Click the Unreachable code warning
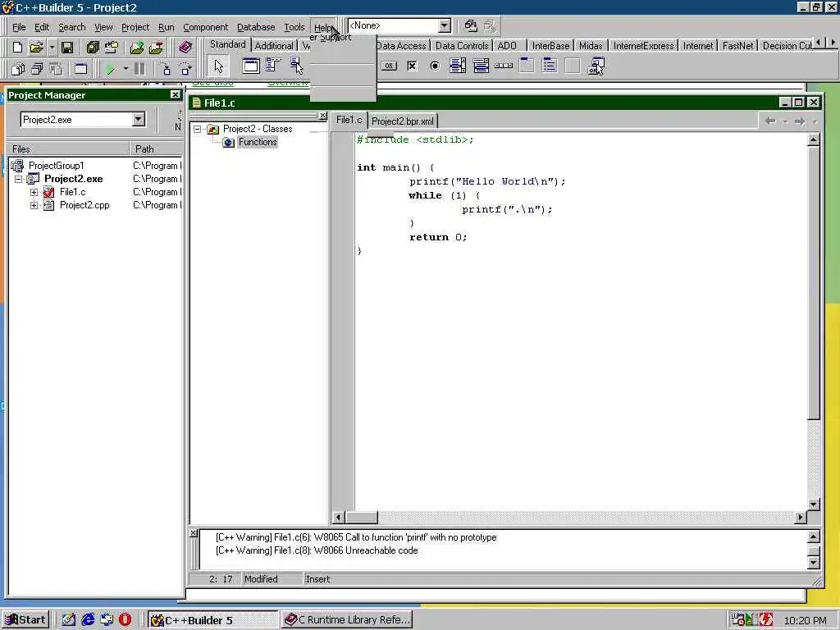 (317, 550)
